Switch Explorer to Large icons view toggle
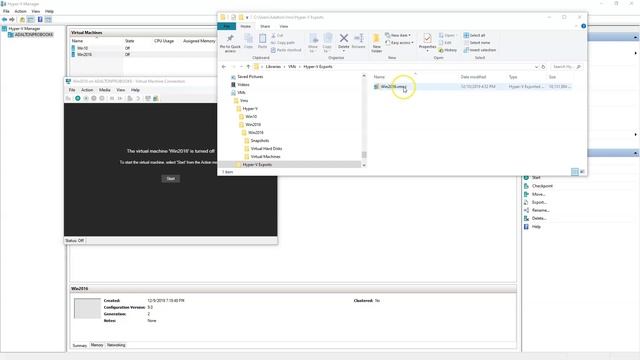This screenshot has width=640, height=360. click(582, 172)
